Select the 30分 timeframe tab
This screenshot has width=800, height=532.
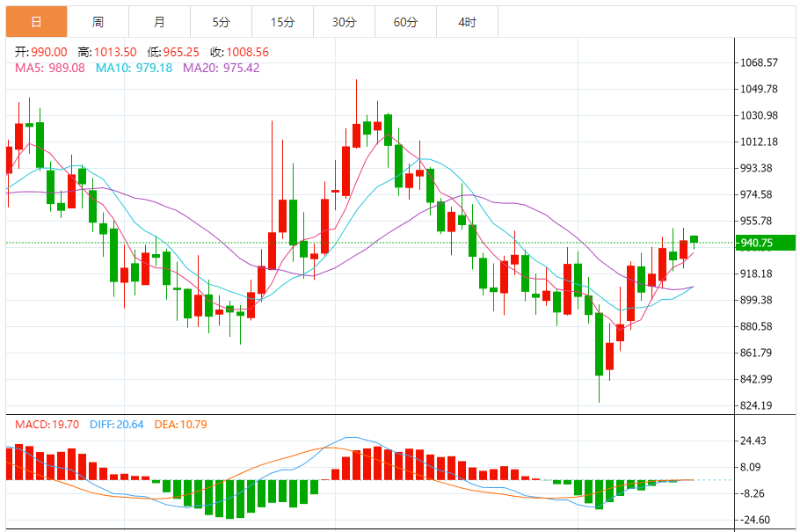(345, 22)
